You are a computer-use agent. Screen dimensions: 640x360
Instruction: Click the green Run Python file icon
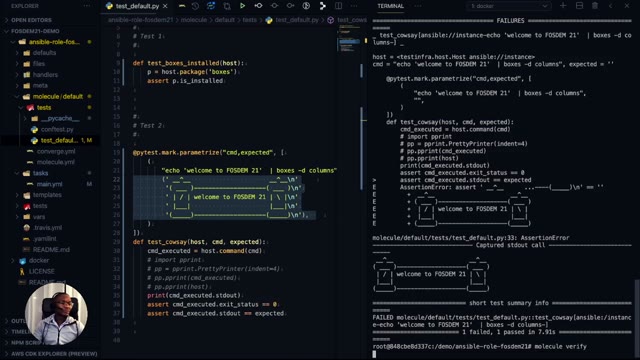(x=242, y=6)
